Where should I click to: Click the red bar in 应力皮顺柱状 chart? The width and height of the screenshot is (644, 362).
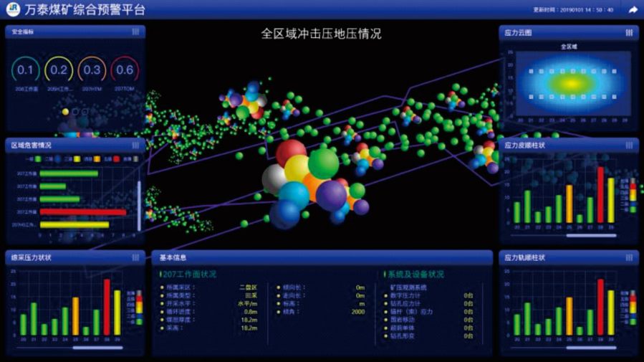600,195
